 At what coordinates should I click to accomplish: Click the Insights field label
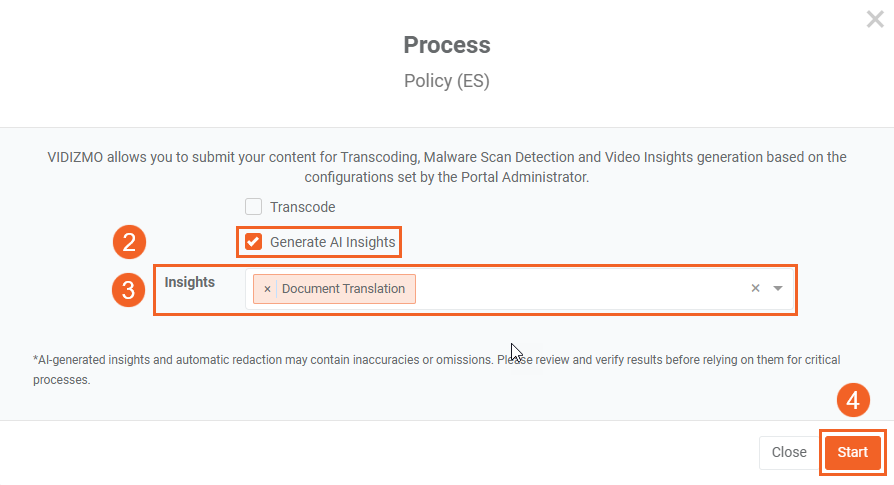pos(190,283)
